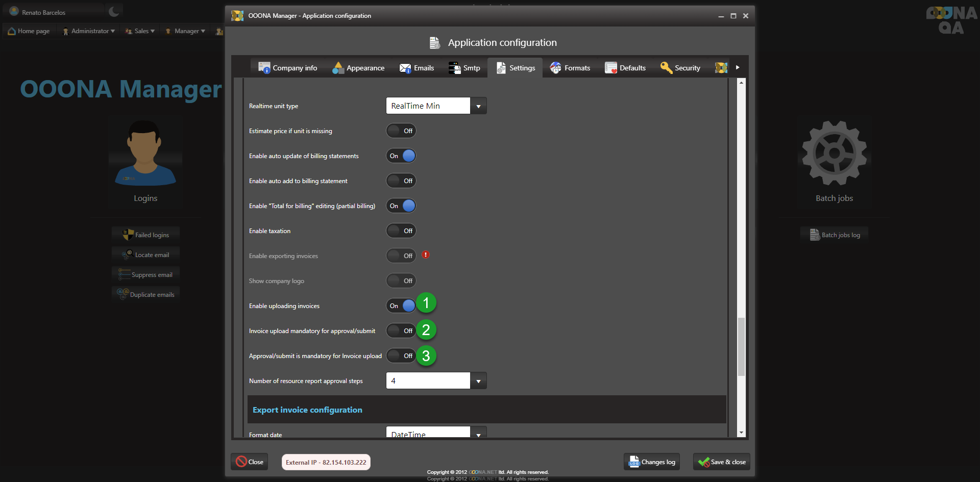Open the Changes log button

click(652, 462)
